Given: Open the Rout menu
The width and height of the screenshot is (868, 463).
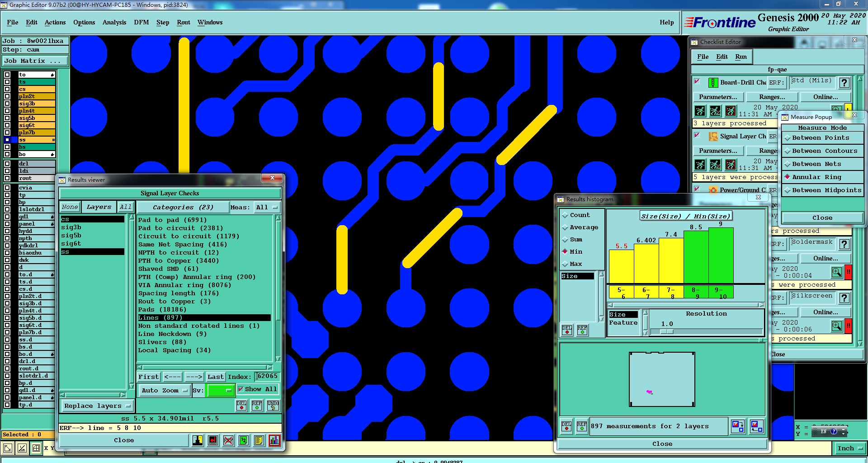Looking at the screenshot, I should point(184,23).
